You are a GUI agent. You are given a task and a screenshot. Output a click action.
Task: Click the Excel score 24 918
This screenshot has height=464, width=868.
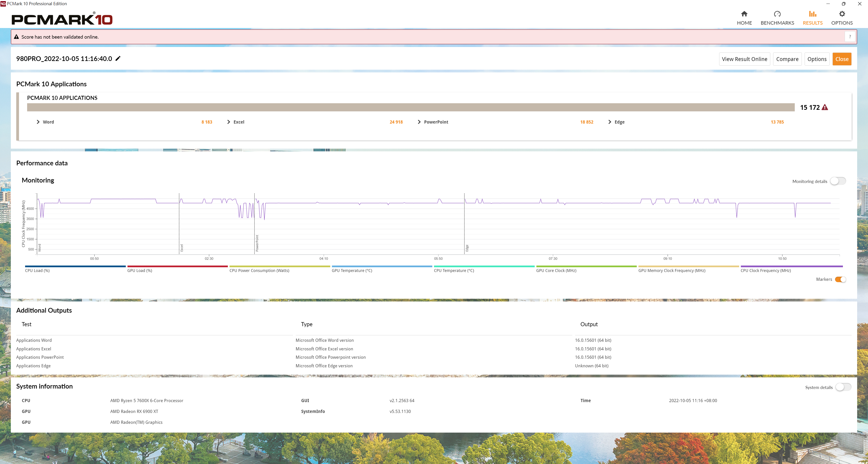[x=396, y=122]
